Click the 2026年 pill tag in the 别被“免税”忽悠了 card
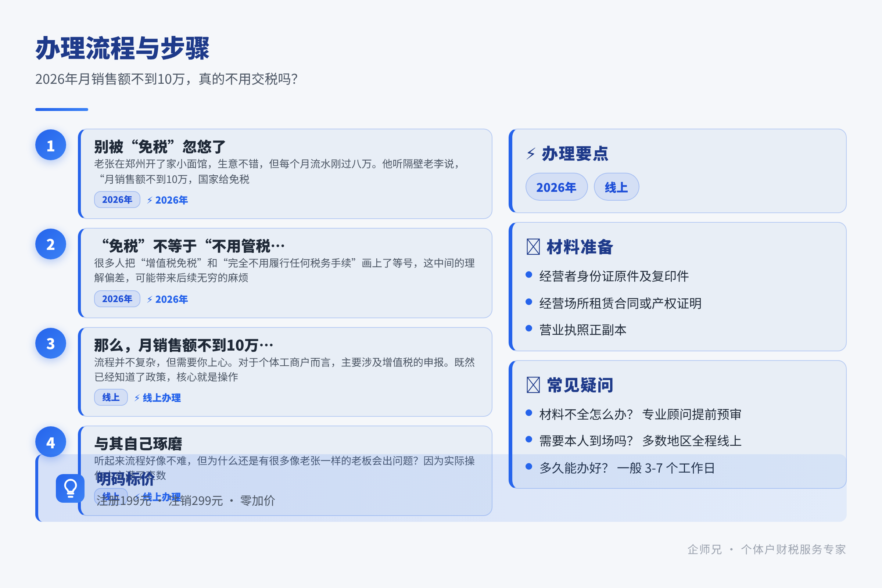This screenshot has width=882, height=588. coord(117,200)
